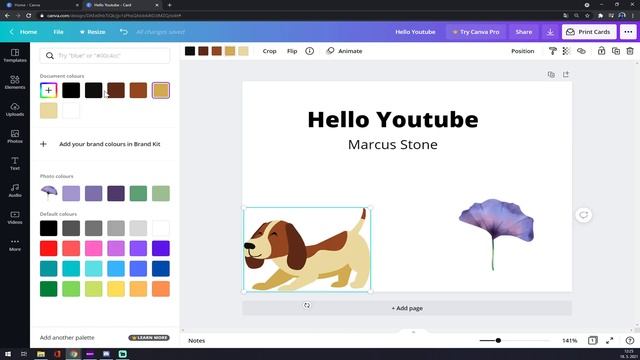Open the File menu
Image resolution: width=640 pixels, height=360 pixels.
58,32
